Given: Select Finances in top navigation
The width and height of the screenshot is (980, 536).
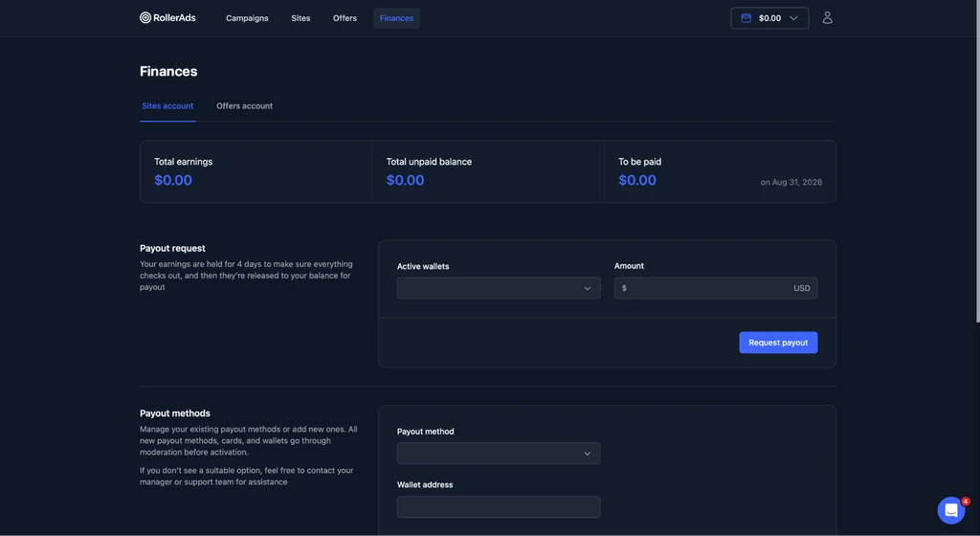Looking at the screenshot, I should [x=396, y=18].
